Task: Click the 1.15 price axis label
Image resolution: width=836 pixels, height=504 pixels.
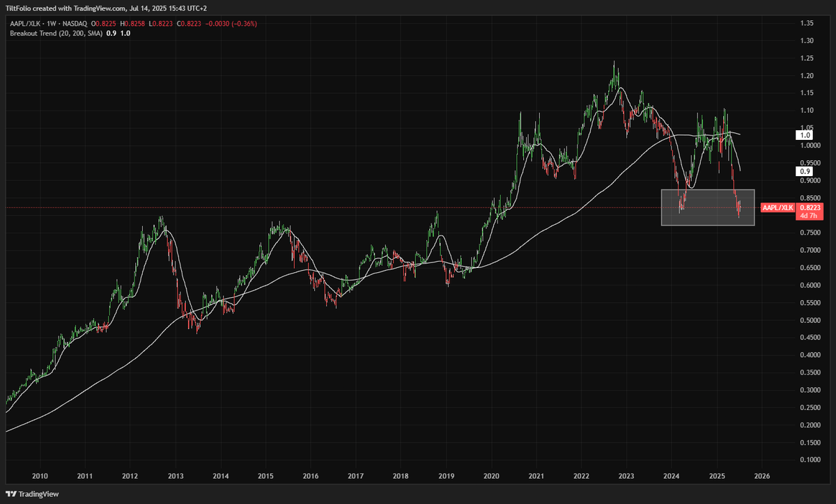Action: click(x=806, y=93)
